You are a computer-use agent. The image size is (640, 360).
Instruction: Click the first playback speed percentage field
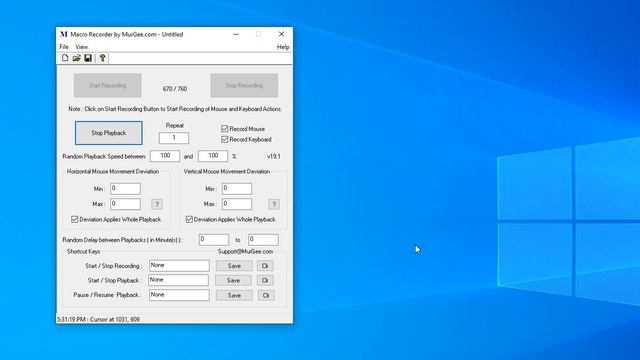pos(165,156)
